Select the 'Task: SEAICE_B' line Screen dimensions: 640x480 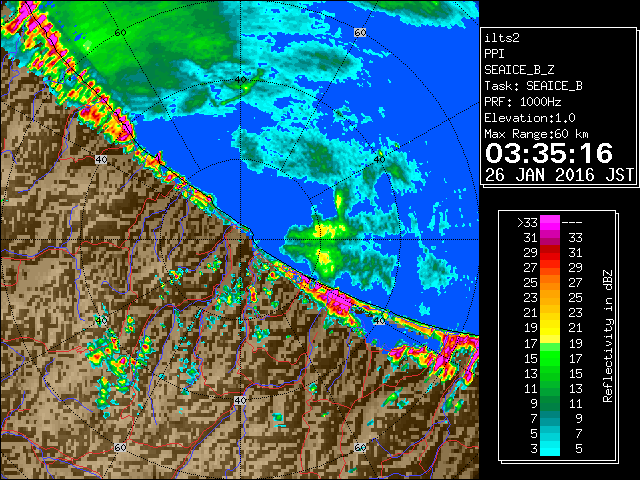click(x=533, y=86)
